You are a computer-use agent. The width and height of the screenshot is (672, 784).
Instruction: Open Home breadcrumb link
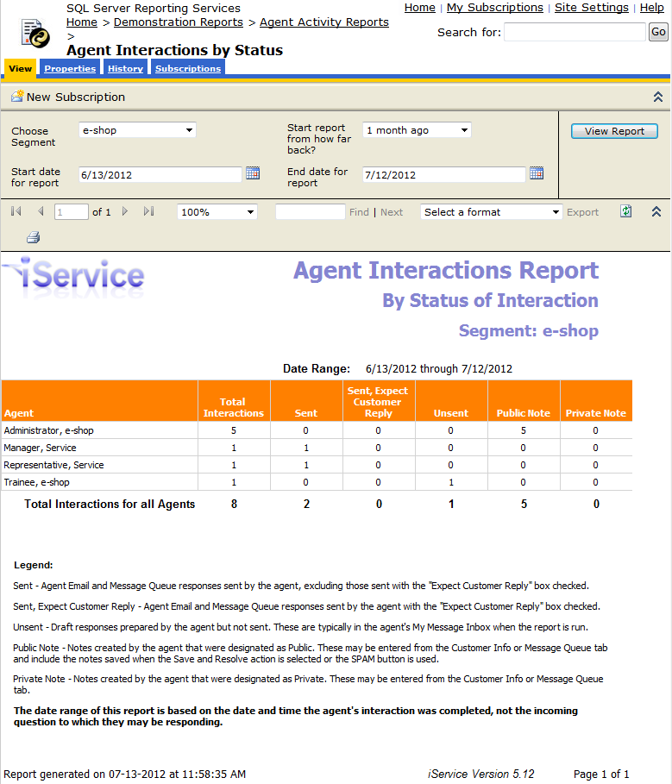pyautogui.click(x=81, y=22)
